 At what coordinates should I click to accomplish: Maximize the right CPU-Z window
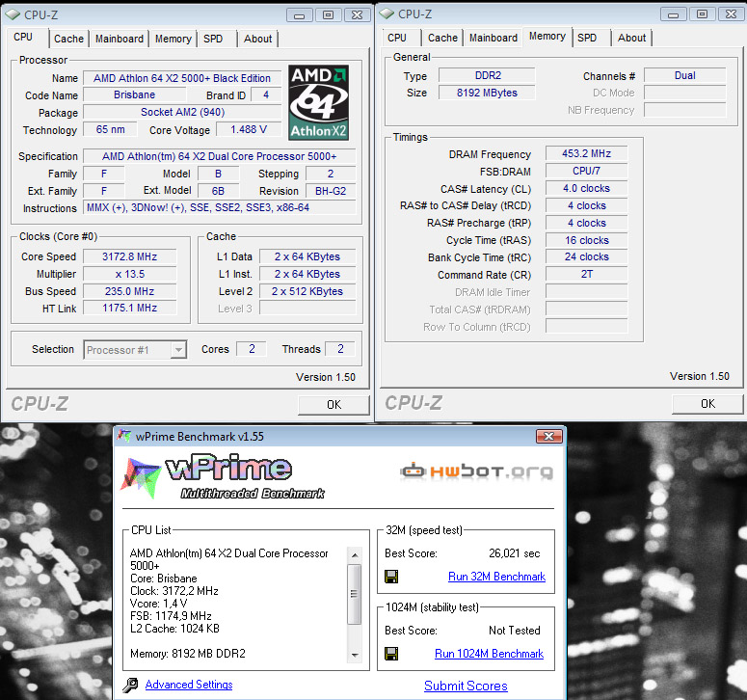703,14
